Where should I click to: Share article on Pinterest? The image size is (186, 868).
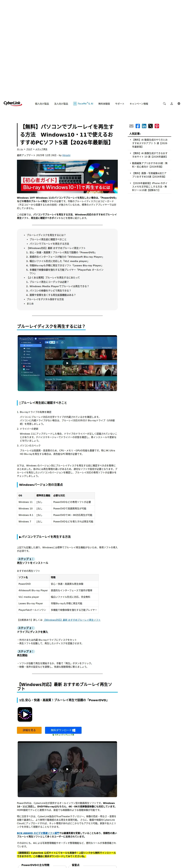pos(157,126)
